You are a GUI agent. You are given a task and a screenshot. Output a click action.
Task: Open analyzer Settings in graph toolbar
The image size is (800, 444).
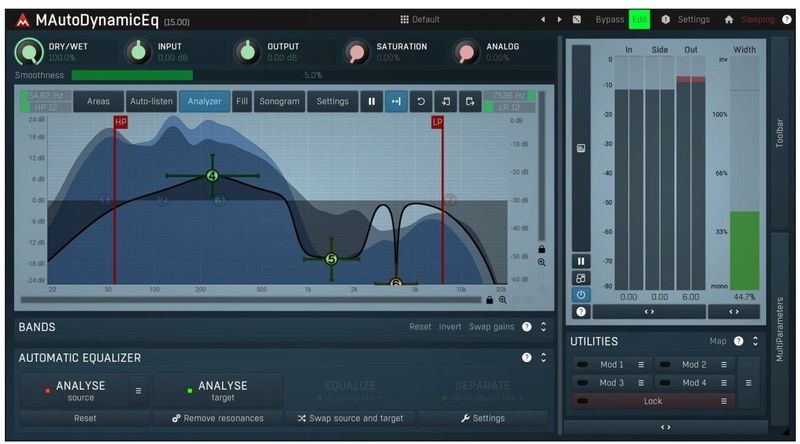click(x=332, y=102)
